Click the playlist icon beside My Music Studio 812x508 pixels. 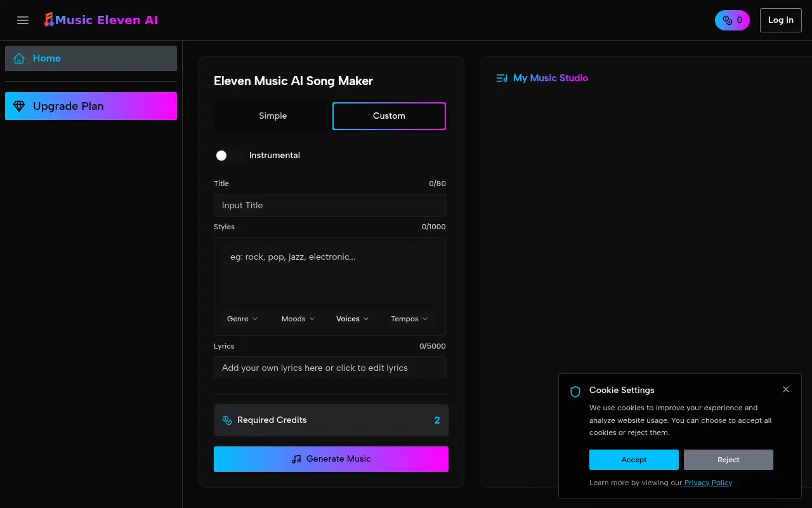(501, 77)
